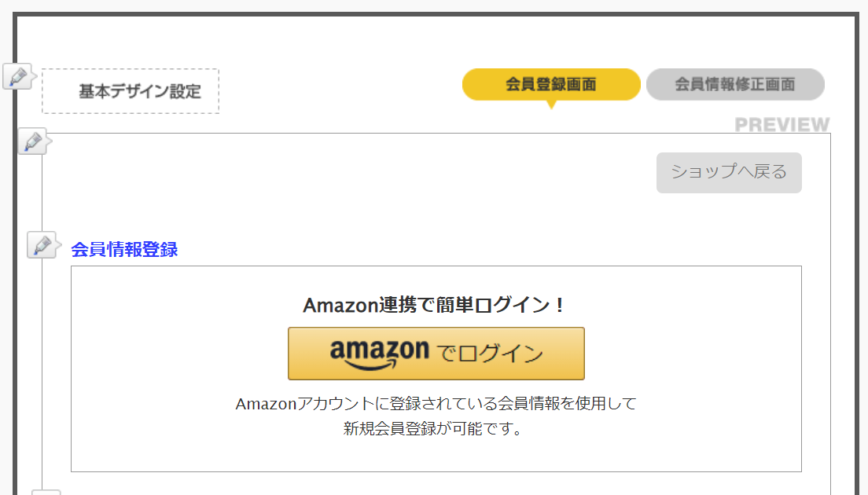Click the partially visible edit icon at the bottom left
The height and width of the screenshot is (495, 868).
[46, 492]
